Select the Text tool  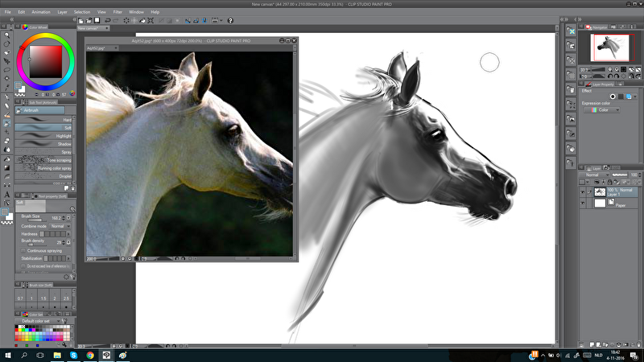pyautogui.click(x=6, y=194)
